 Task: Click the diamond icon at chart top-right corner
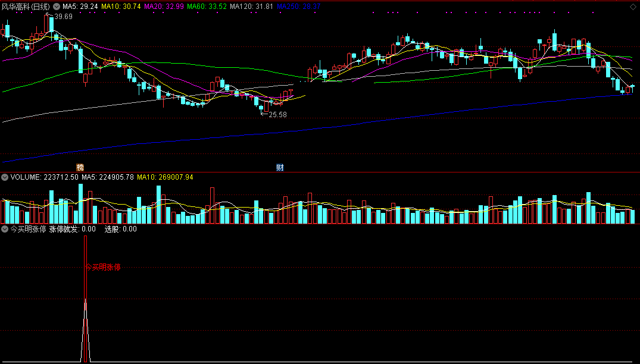634,7
